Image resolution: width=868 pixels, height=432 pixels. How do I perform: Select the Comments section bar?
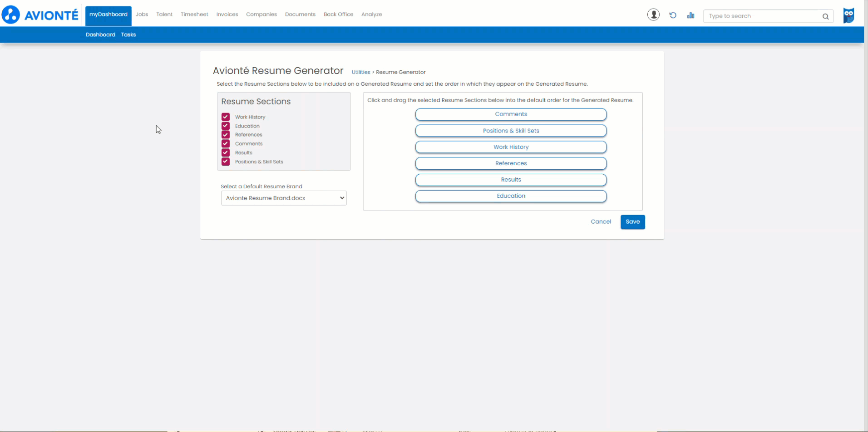click(x=511, y=114)
